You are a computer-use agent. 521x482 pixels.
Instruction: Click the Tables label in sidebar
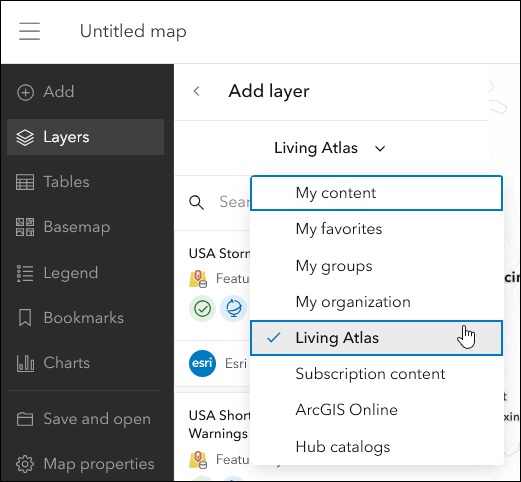(x=66, y=182)
